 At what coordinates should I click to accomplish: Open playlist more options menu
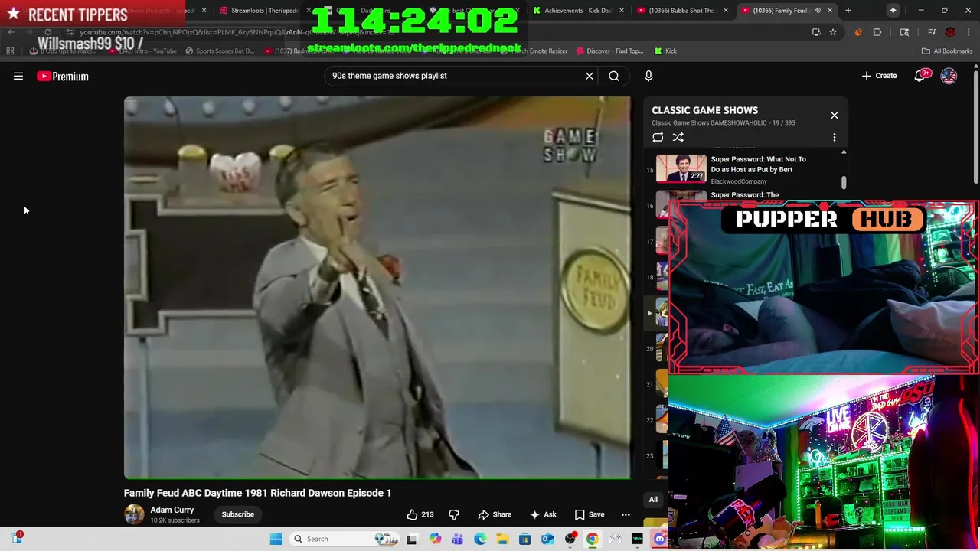(x=835, y=138)
